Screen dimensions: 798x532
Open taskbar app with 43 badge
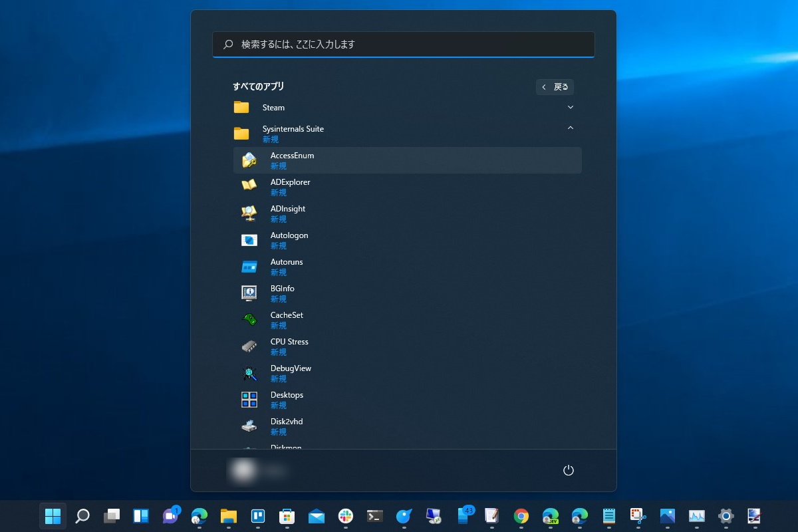click(x=464, y=516)
